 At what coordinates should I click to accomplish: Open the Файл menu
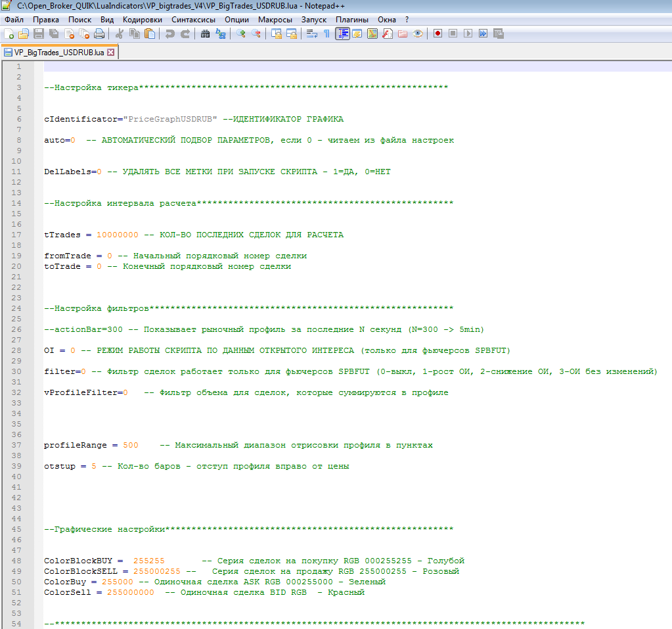[14, 20]
